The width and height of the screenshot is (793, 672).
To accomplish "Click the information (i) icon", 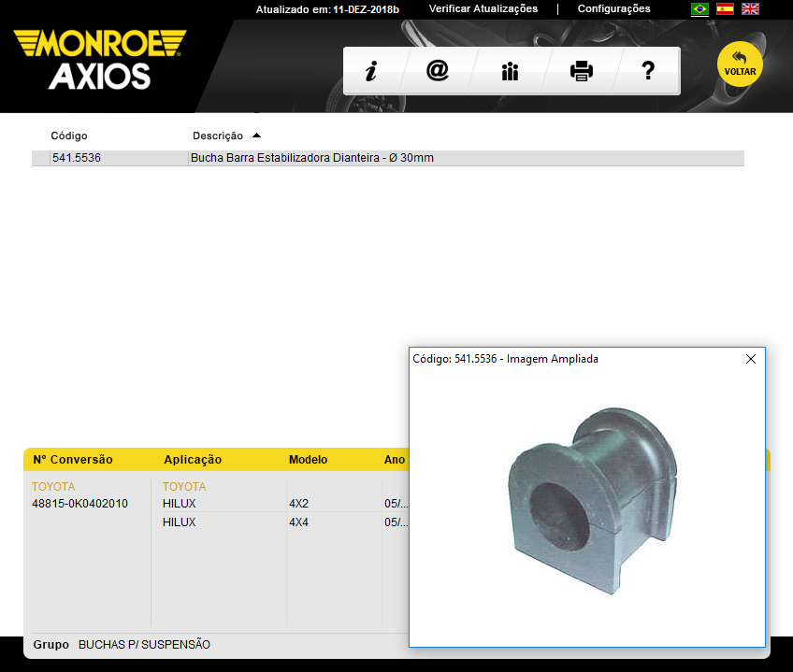I will pos(371,71).
